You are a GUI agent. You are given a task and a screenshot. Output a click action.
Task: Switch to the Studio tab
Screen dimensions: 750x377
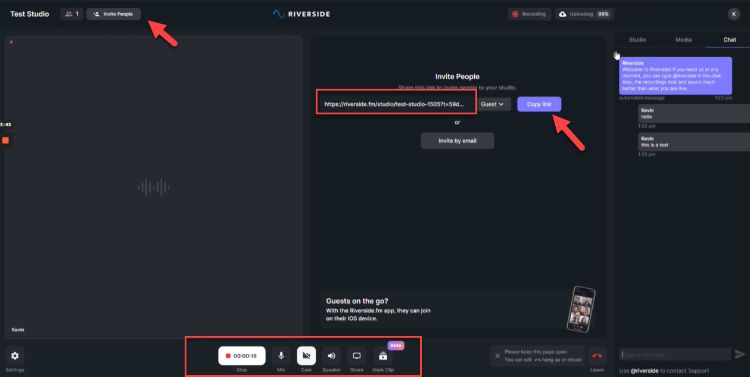point(637,40)
